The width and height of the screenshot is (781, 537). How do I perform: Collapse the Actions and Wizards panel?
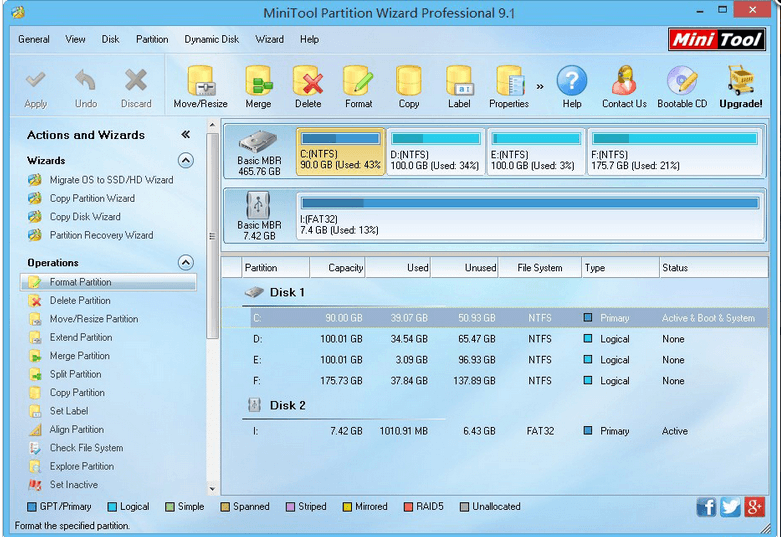pos(185,135)
